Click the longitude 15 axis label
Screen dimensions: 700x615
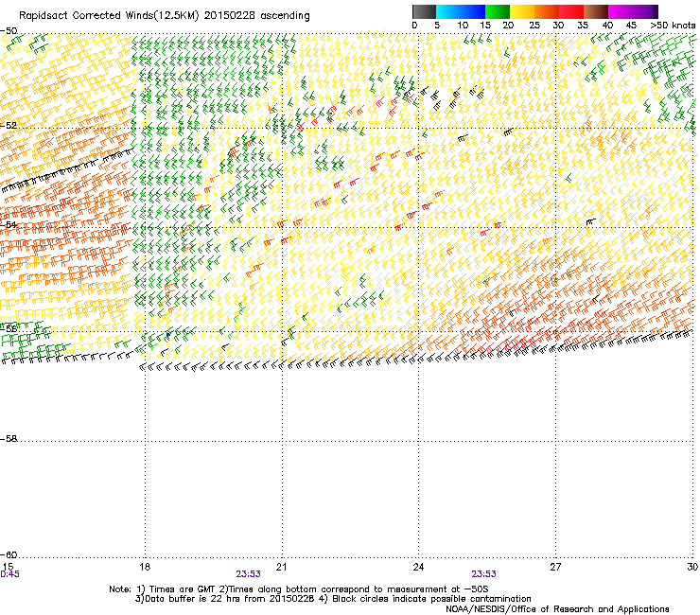coord(8,567)
